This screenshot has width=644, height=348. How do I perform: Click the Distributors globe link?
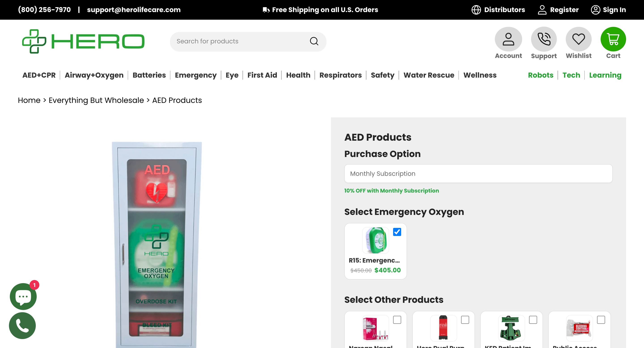pos(498,10)
